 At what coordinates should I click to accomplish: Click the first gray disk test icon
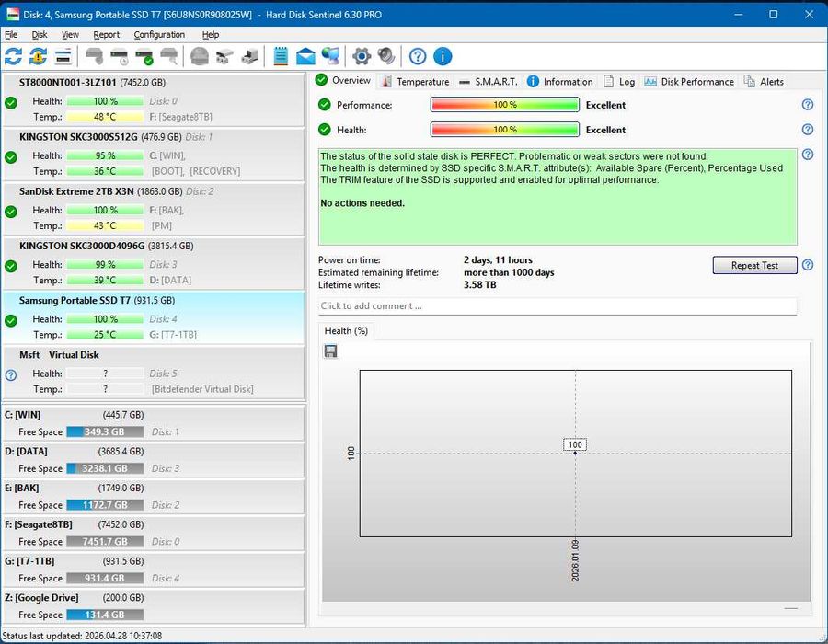pyautogui.click(x=94, y=56)
